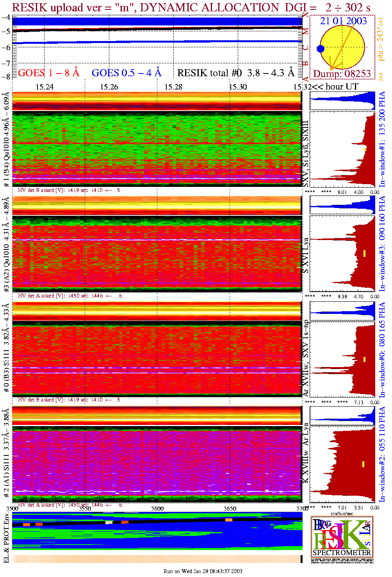Image resolution: width=392 pixels, height=577 pixels.
Task: Click the 3600 tick on the bottom time axis
Action: pos(157,509)
